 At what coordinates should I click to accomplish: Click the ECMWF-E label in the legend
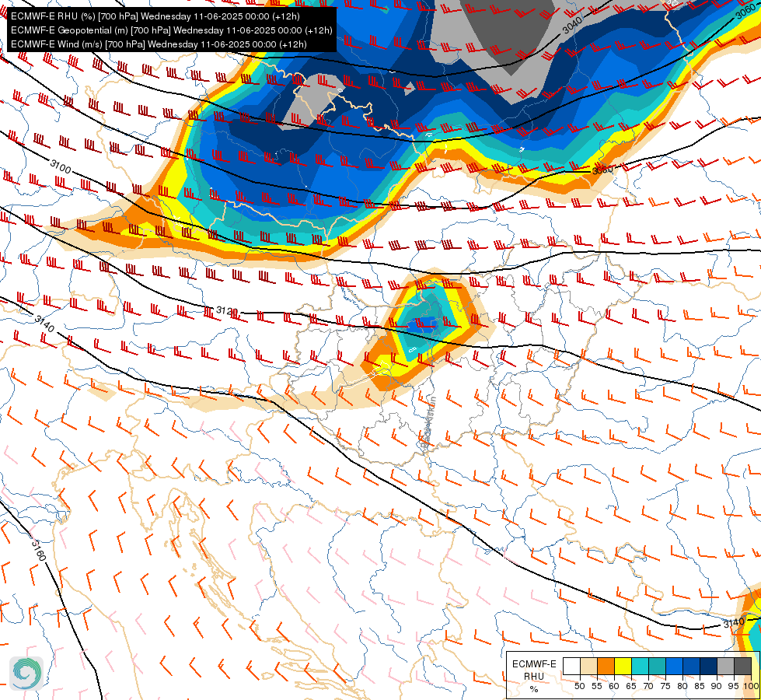(x=534, y=664)
